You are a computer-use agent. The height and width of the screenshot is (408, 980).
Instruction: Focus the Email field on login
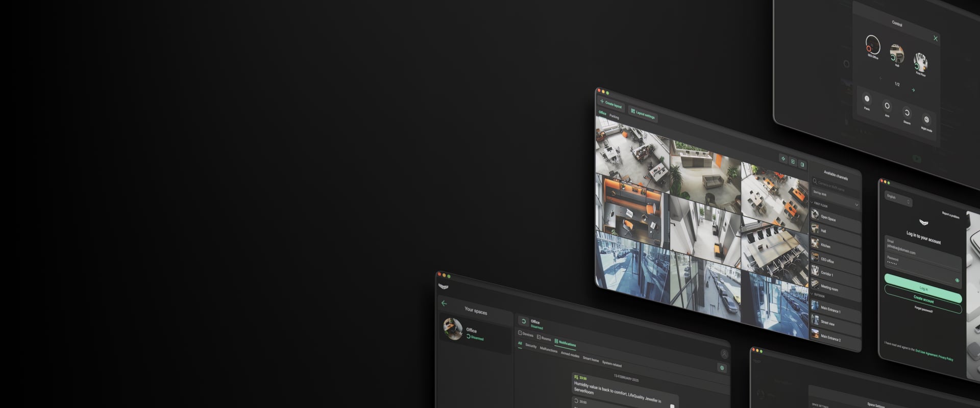pos(922,249)
